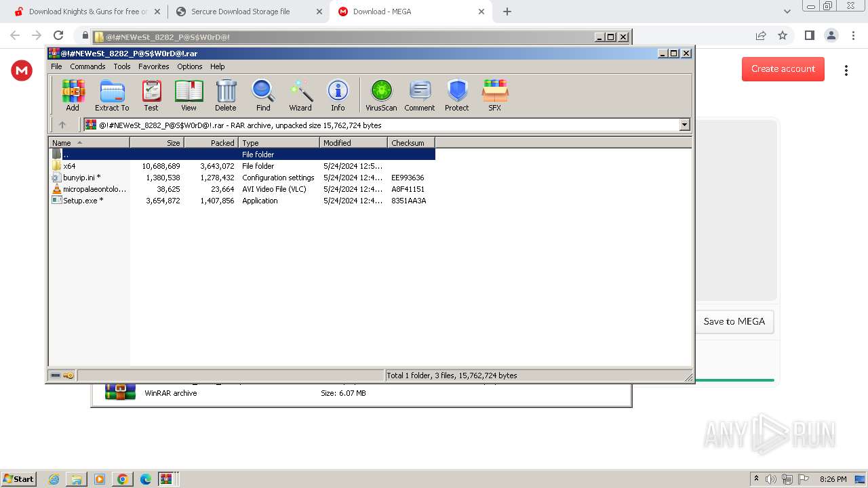Click packed size 3,643,072 of x64
Viewport: 868px width, 488px height.
(x=218, y=166)
